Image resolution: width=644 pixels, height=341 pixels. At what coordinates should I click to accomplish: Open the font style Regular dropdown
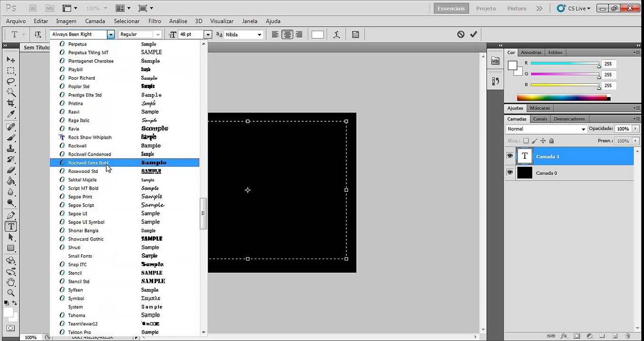[x=158, y=34]
